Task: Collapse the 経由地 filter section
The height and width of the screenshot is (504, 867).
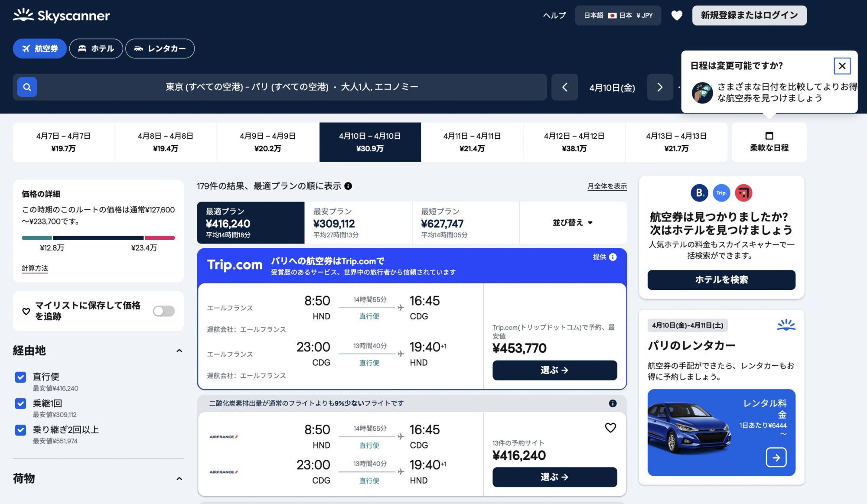Action: coord(179,351)
